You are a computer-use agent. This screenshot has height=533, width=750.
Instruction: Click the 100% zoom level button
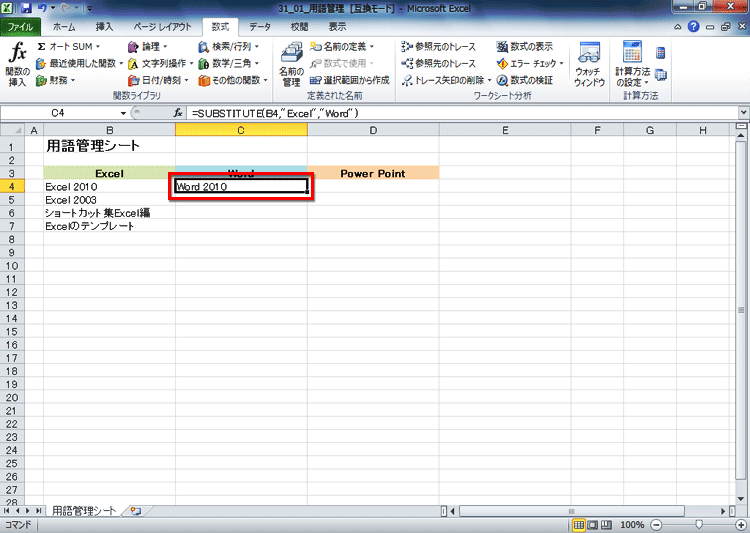click(x=632, y=525)
